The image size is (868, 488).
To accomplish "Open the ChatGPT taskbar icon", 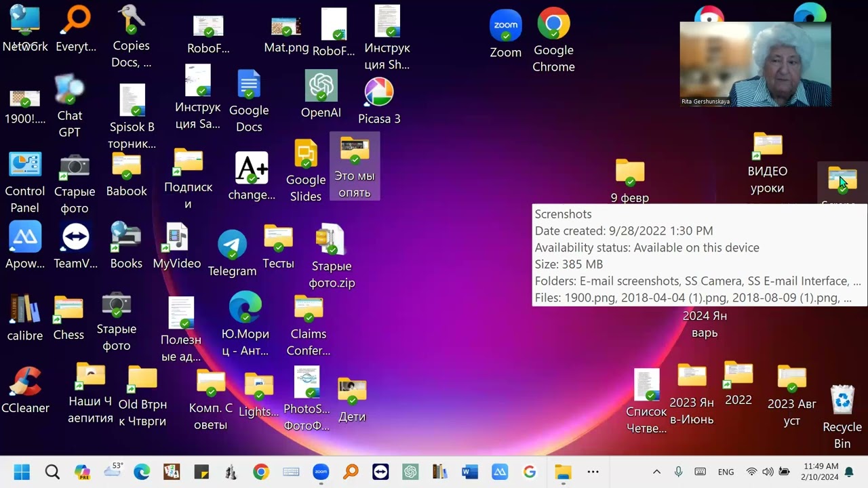I will point(410,472).
